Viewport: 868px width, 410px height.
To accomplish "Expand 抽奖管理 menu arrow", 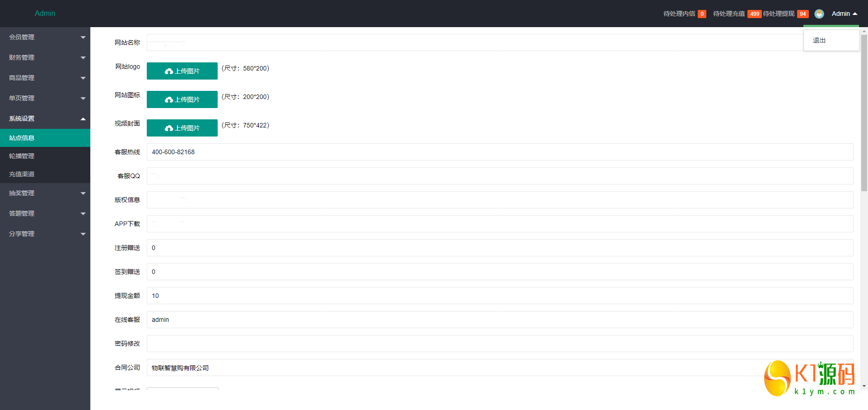I will (83, 193).
